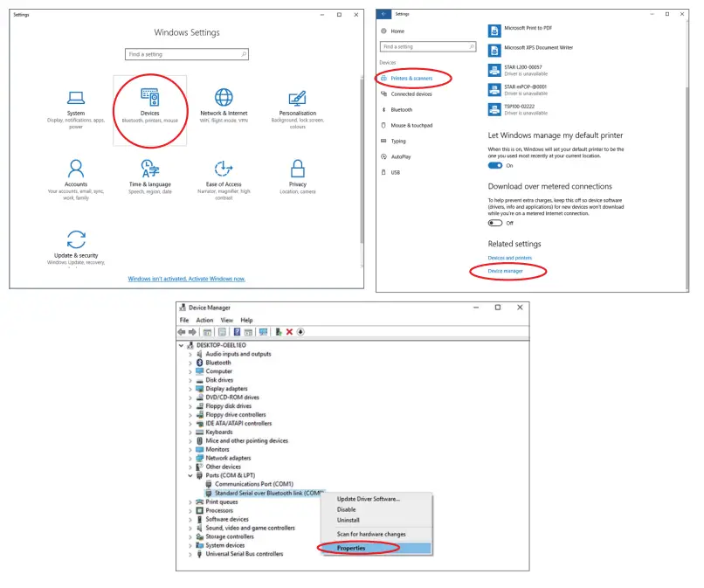Open the Help menu in Device Manager

246,321
